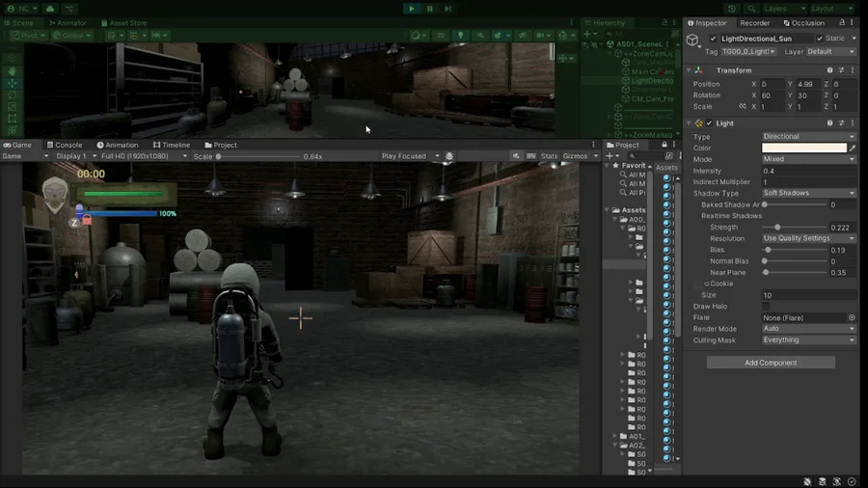
Task: Collapse the Light component
Action: (x=689, y=123)
